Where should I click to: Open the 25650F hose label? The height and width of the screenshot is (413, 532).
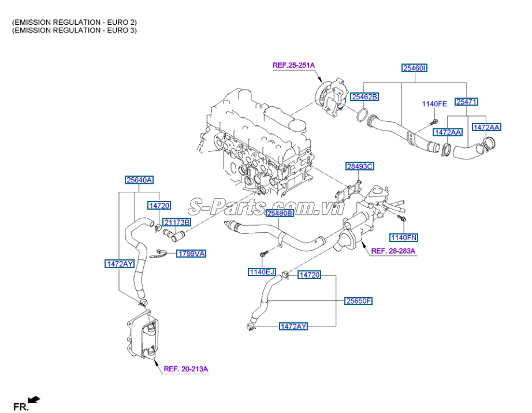click(358, 300)
